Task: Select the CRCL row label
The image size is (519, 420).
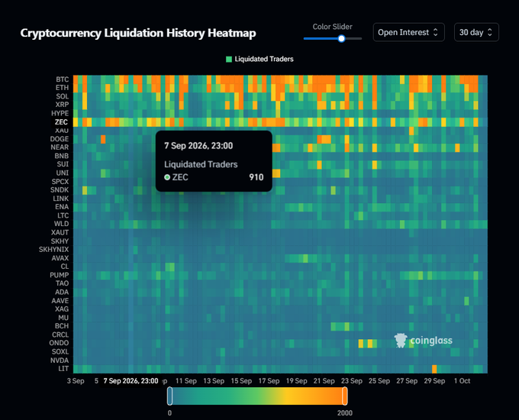Action: click(x=60, y=334)
